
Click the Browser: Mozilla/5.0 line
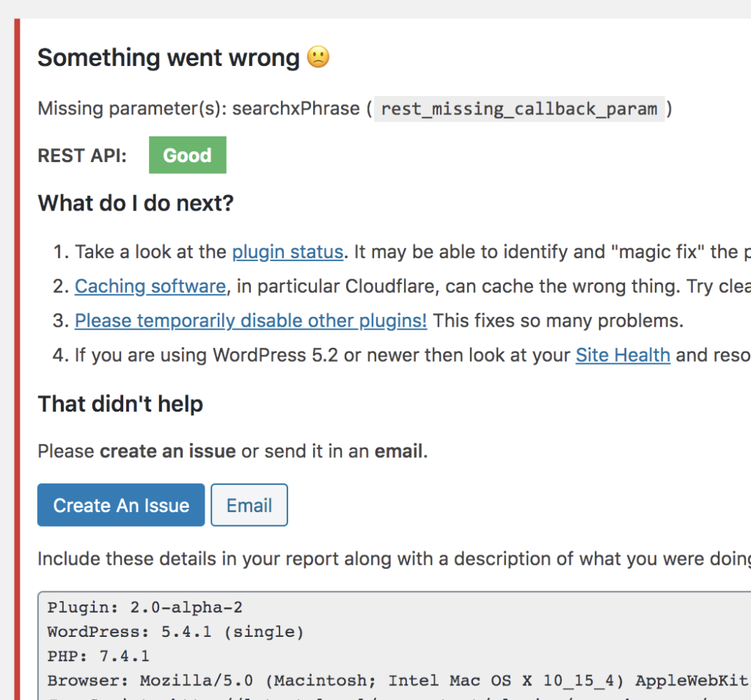pyautogui.click(x=398, y=680)
